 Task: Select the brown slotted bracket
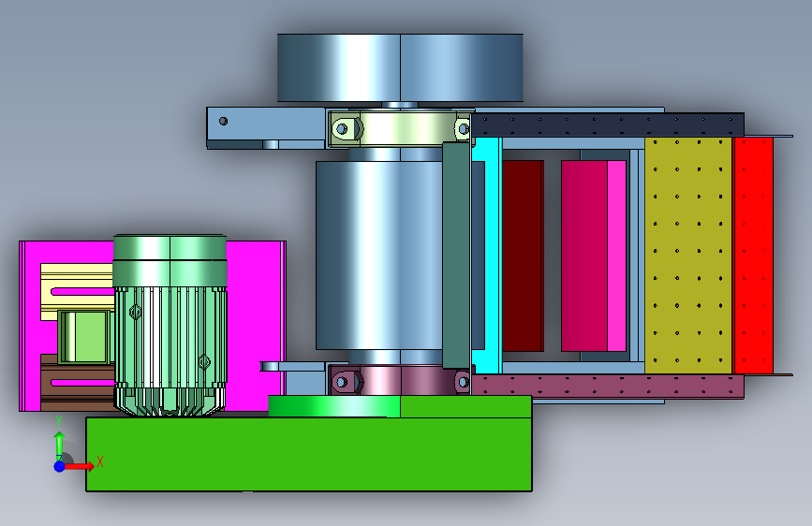coord(77,383)
